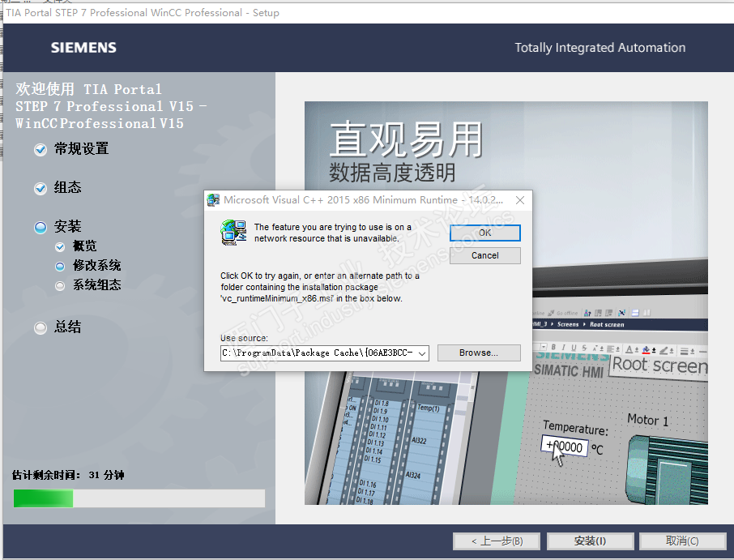Select the 安装 step indicator

point(41,228)
